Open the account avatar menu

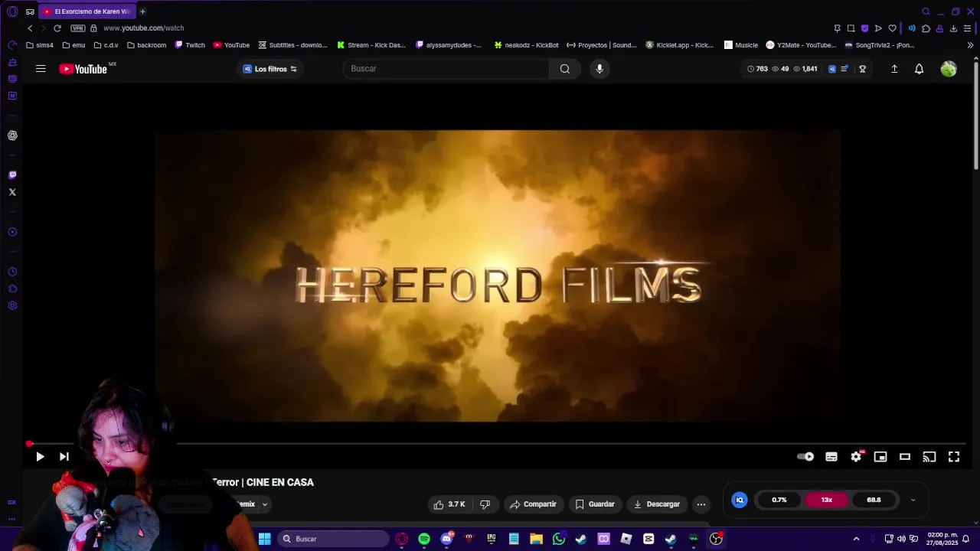click(949, 69)
